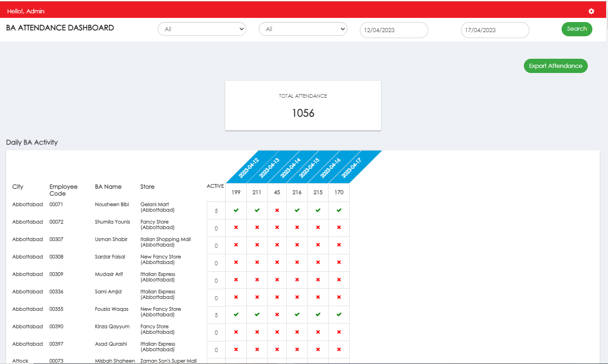
Task: Select the 2023-04-16 date column header
Action: 330,168
